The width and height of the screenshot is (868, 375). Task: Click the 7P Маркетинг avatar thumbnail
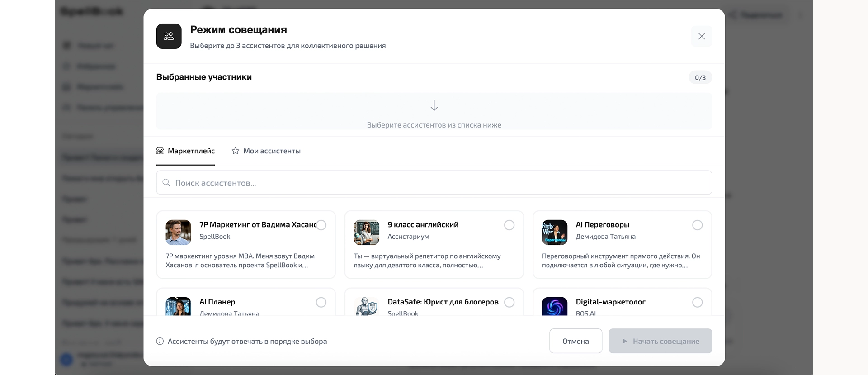pos(178,233)
